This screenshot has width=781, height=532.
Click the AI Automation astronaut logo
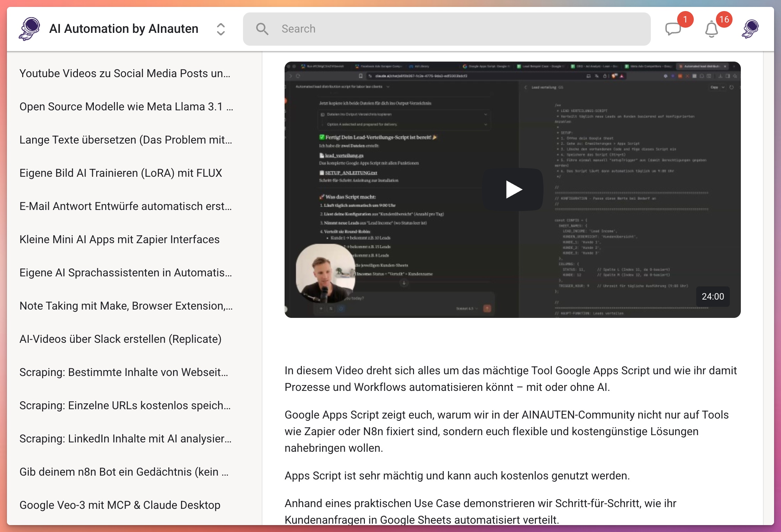click(x=30, y=29)
